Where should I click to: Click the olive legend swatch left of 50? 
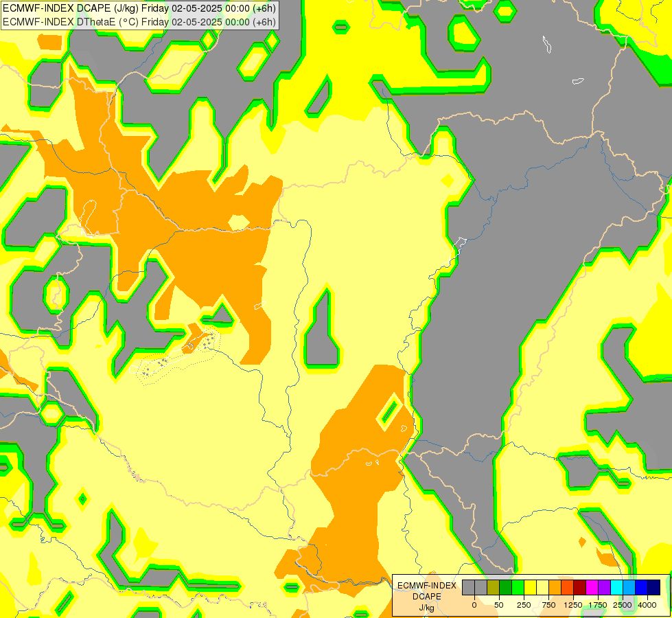494,588
